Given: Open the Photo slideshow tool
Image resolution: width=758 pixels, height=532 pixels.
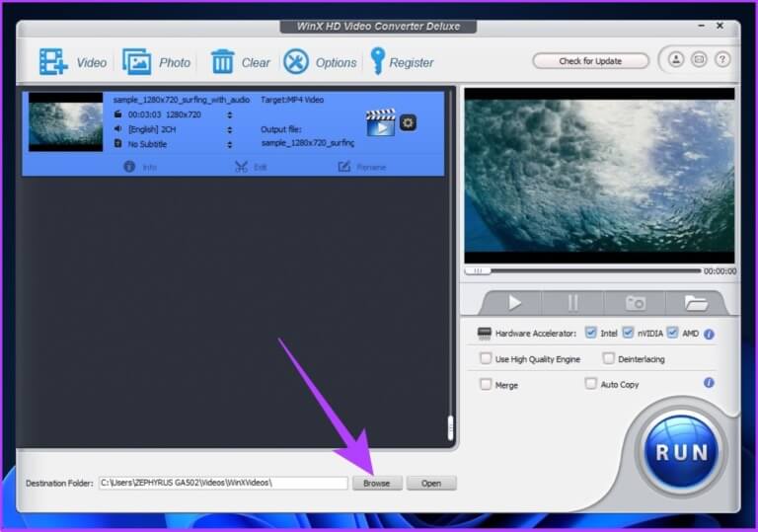Looking at the screenshot, I should [x=137, y=61].
